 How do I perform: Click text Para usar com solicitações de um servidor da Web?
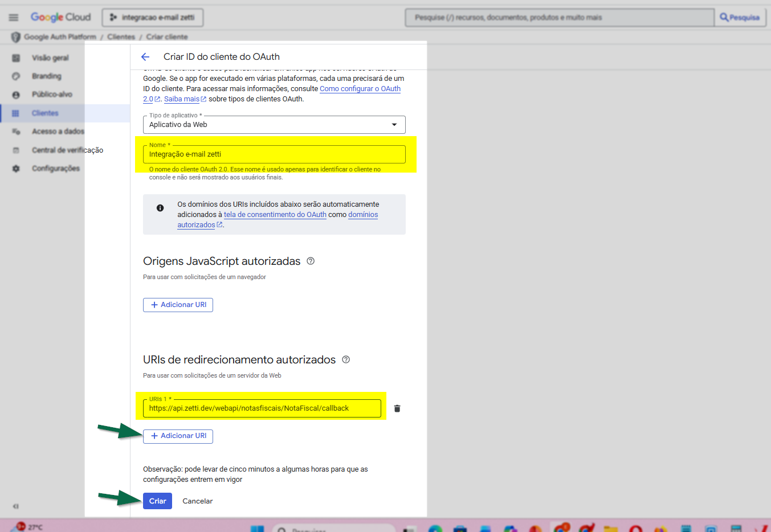[x=212, y=376]
